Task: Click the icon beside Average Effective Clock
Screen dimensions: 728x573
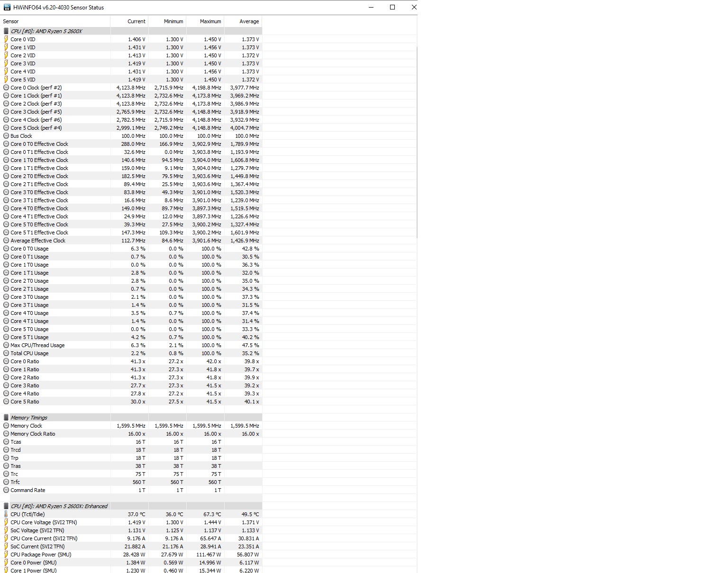Action: [x=6, y=241]
